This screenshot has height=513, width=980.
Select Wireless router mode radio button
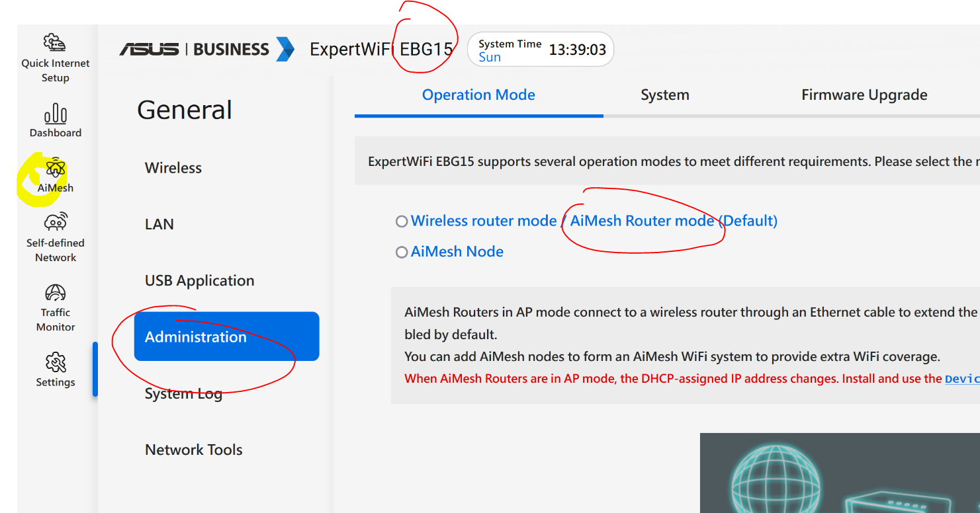coord(402,221)
